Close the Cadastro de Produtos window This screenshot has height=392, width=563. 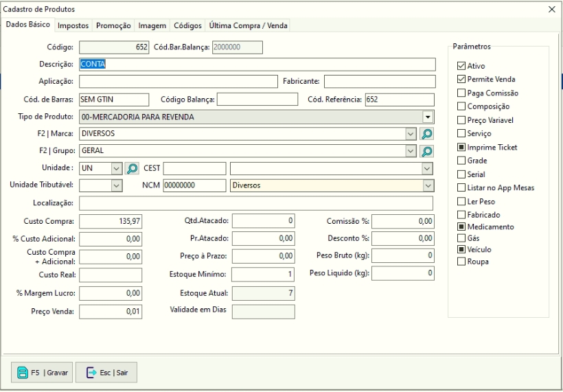[x=552, y=9]
